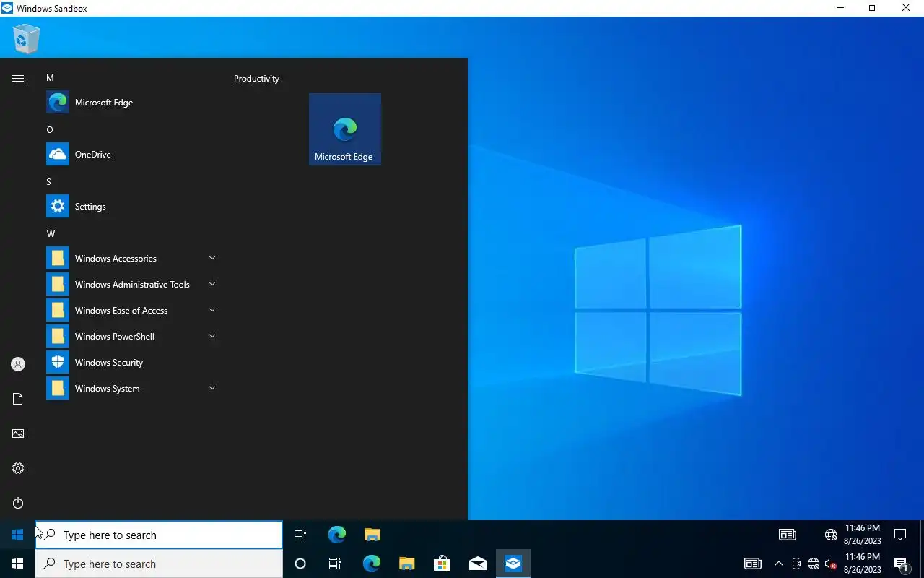Open Pictures from the Start menu rail
Viewport: 924px width, 578px height.
point(18,433)
